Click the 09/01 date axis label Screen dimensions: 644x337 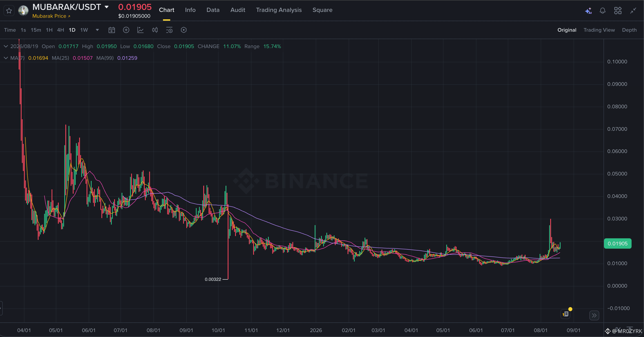573,330
